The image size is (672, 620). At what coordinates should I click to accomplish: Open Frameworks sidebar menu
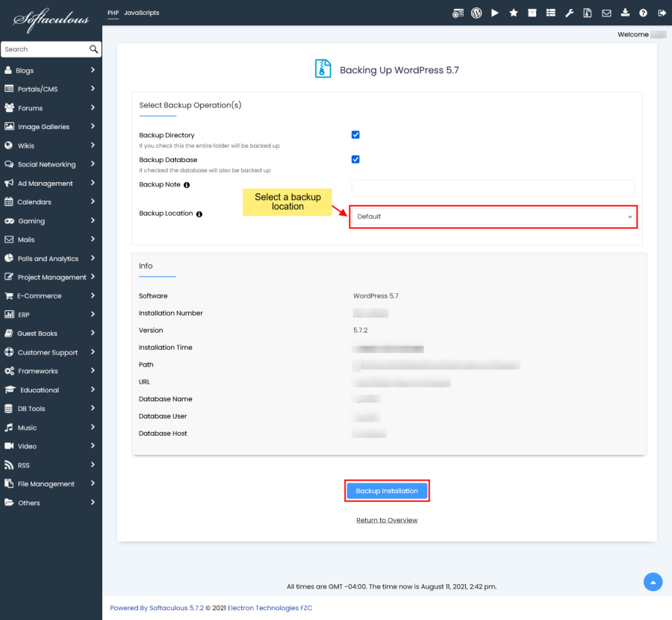(51, 372)
